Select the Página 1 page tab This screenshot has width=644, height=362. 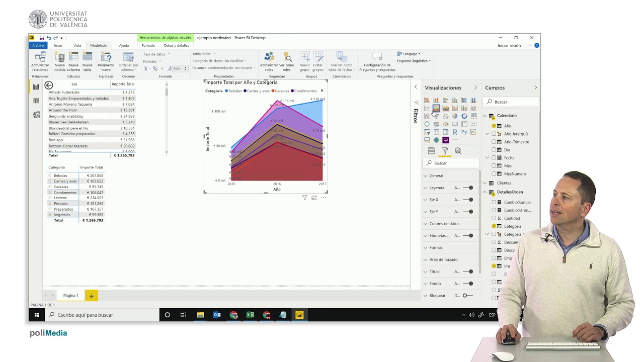[71, 296]
